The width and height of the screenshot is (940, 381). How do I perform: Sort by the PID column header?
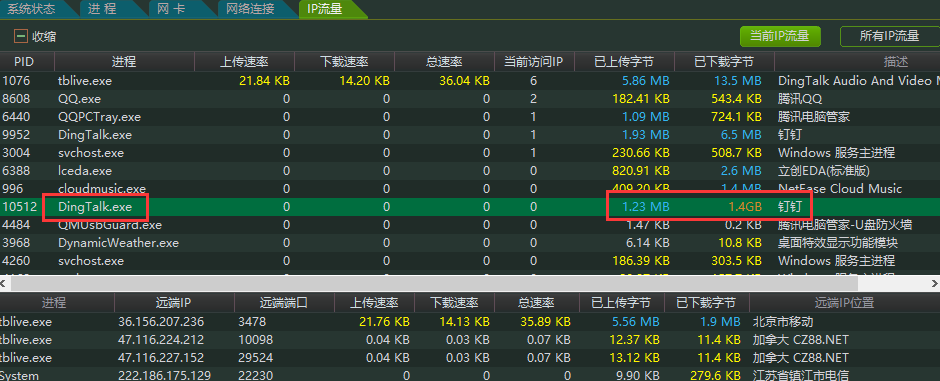click(x=25, y=62)
